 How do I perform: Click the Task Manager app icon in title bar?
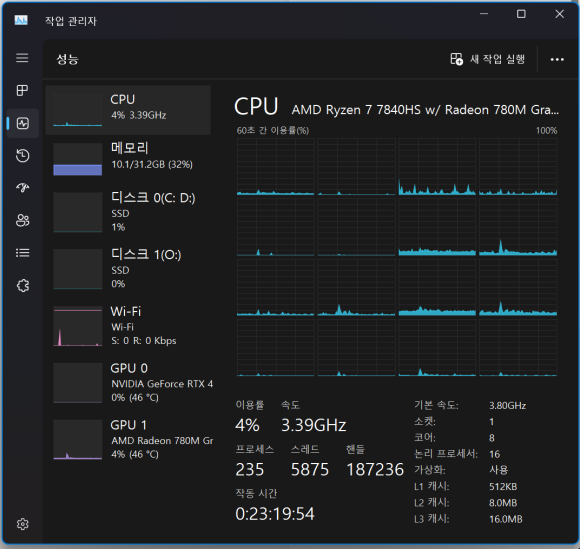coord(21,20)
